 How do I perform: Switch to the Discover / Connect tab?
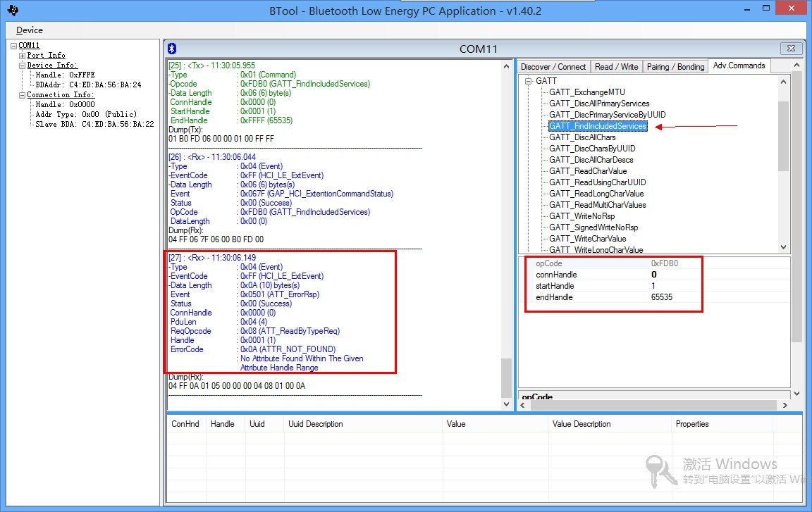[x=553, y=67]
